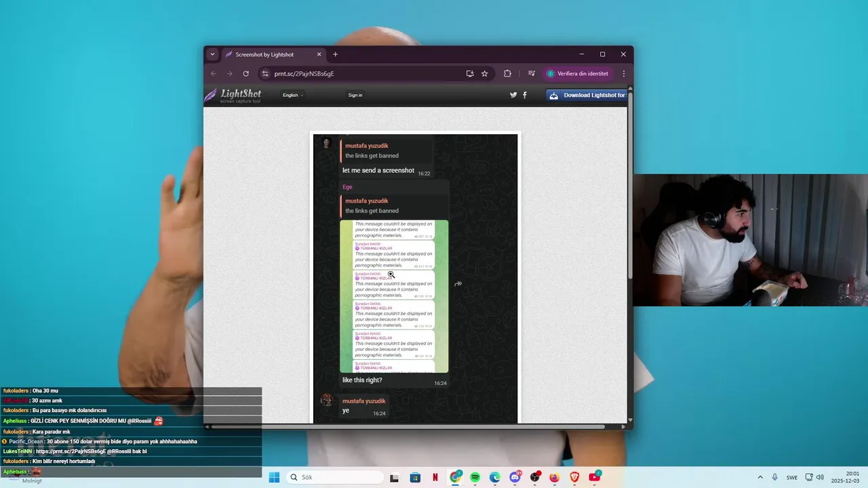Click the vertical scrollbar down arrow

pyautogui.click(x=630, y=420)
